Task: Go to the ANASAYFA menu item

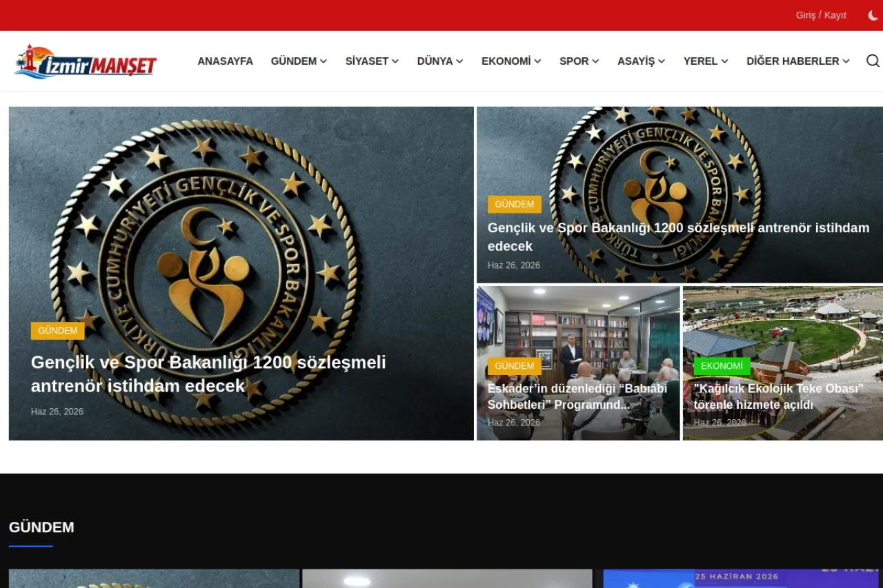Action: (225, 61)
